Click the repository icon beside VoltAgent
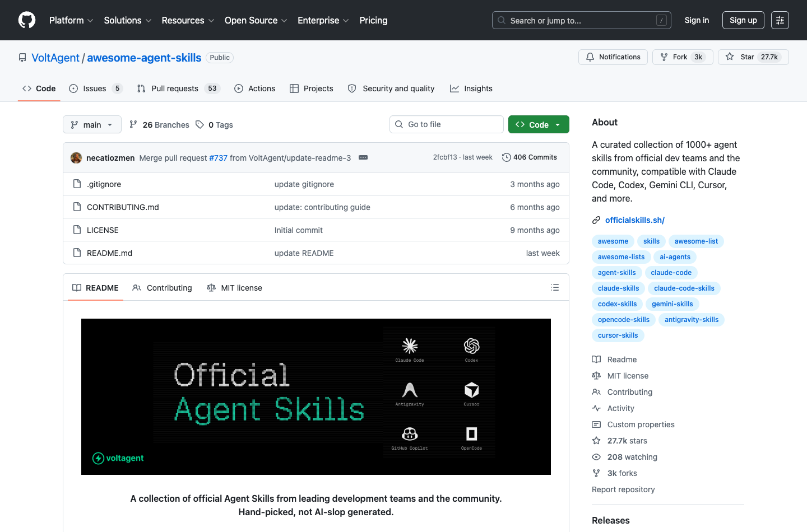 point(22,58)
